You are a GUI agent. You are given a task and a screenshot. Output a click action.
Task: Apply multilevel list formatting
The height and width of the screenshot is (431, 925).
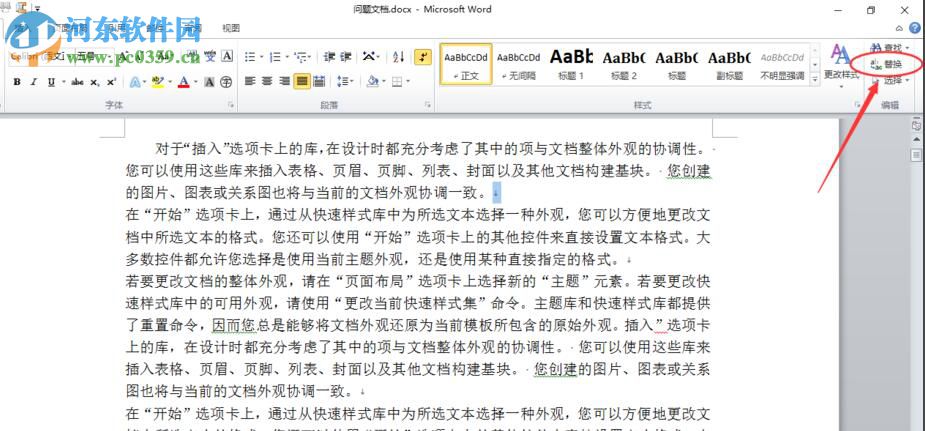pyautogui.click(x=300, y=57)
